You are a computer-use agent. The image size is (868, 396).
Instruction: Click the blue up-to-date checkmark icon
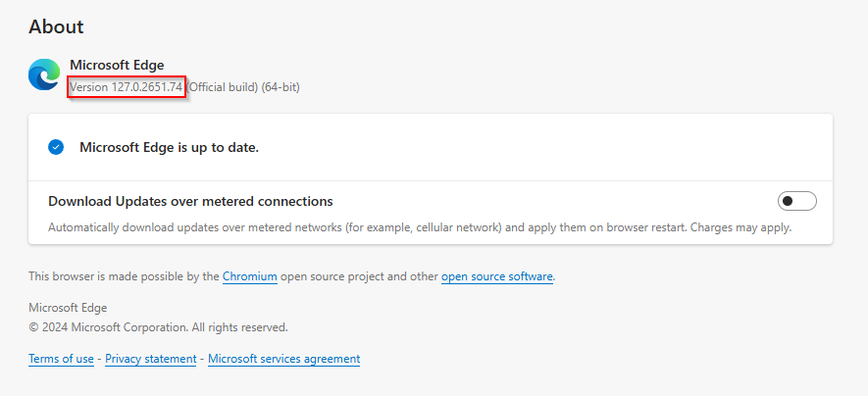pyautogui.click(x=56, y=147)
